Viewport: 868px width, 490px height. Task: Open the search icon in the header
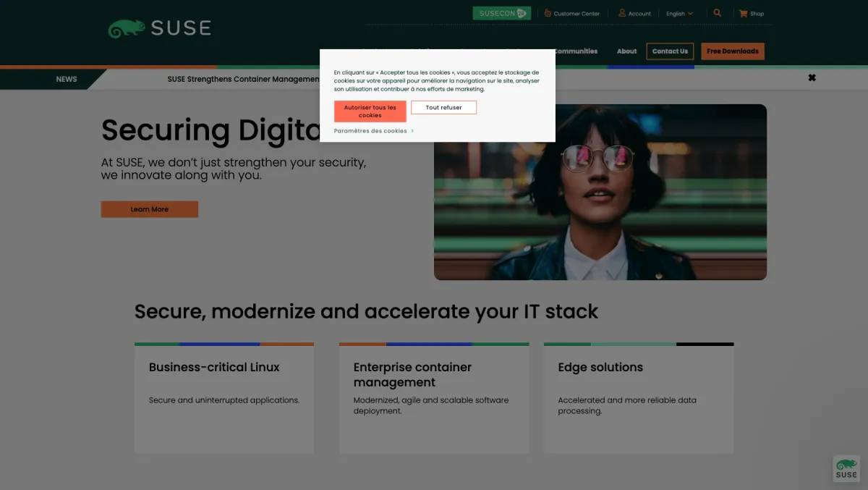[x=717, y=12]
